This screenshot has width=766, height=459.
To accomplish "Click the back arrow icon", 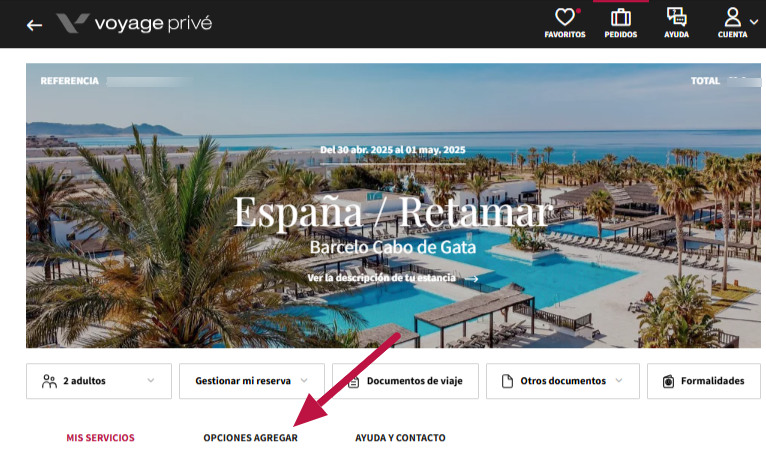I will click(x=34, y=25).
